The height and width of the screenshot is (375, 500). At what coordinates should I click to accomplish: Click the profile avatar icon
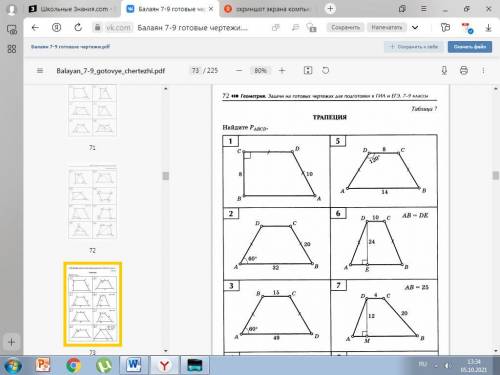(x=12, y=10)
